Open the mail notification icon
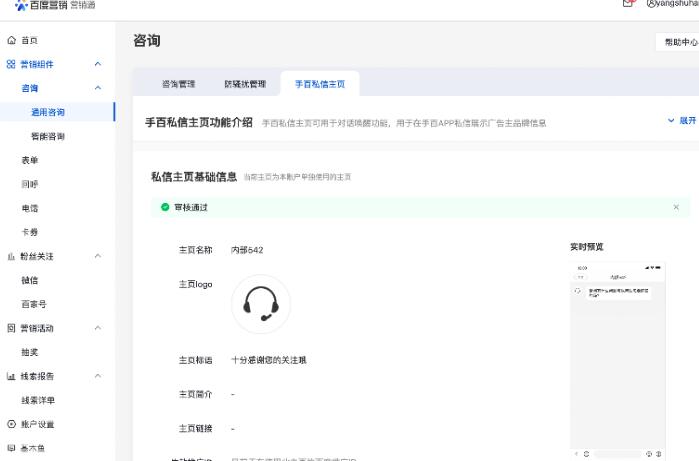Screen dimensions: 699x461 (628, 4)
